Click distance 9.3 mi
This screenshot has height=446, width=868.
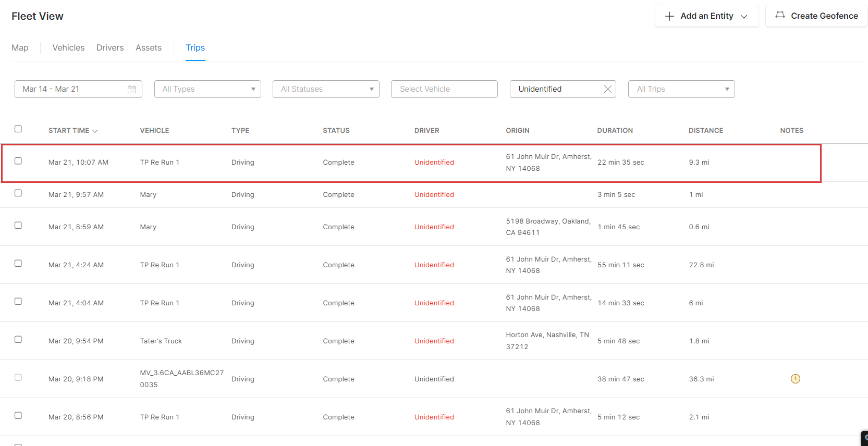tap(699, 163)
